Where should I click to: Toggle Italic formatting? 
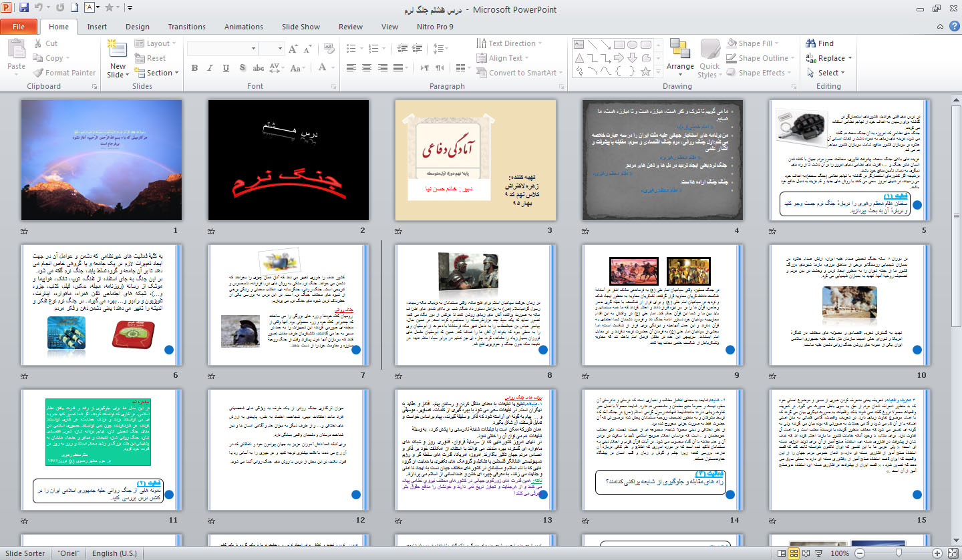[209, 68]
